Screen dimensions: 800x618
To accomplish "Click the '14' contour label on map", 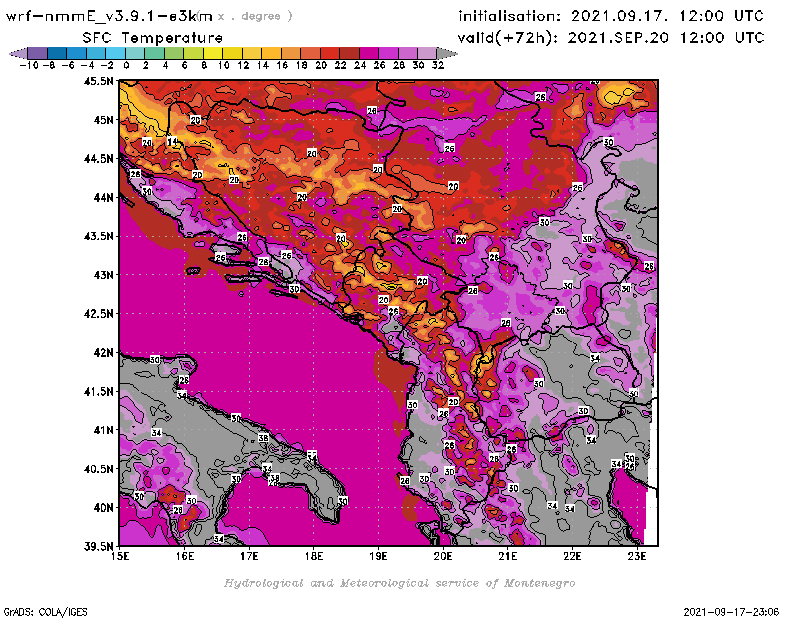I will pos(172,141).
